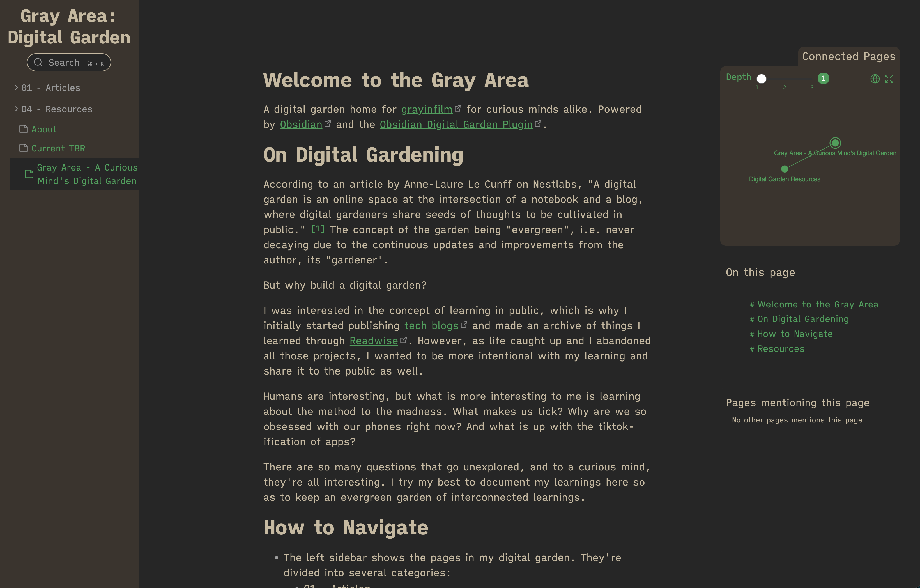The height and width of the screenshot is (588, 920).
Task: Open the Readwise link
Action: [374, 341]
